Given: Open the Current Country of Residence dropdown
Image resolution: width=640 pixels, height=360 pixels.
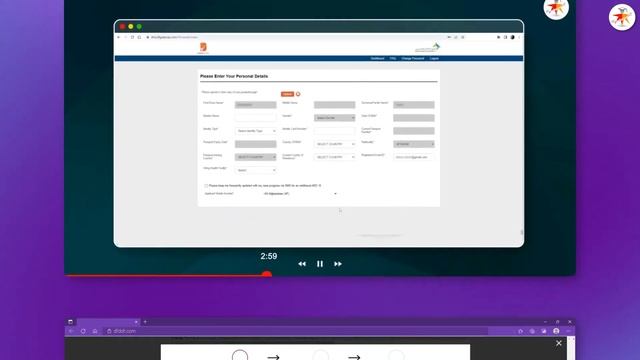Looking at the screenshot, I should tap(335, 157).
